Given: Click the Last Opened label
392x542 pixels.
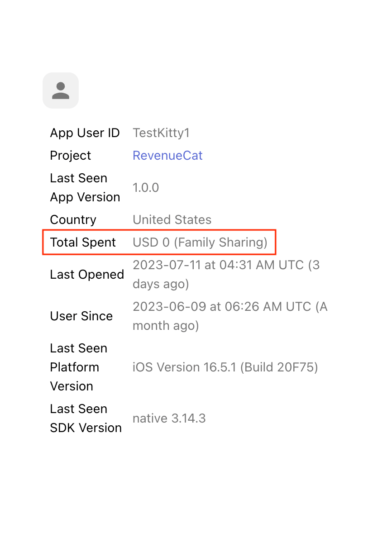Looking at the screenshot, I should (87, 275).
